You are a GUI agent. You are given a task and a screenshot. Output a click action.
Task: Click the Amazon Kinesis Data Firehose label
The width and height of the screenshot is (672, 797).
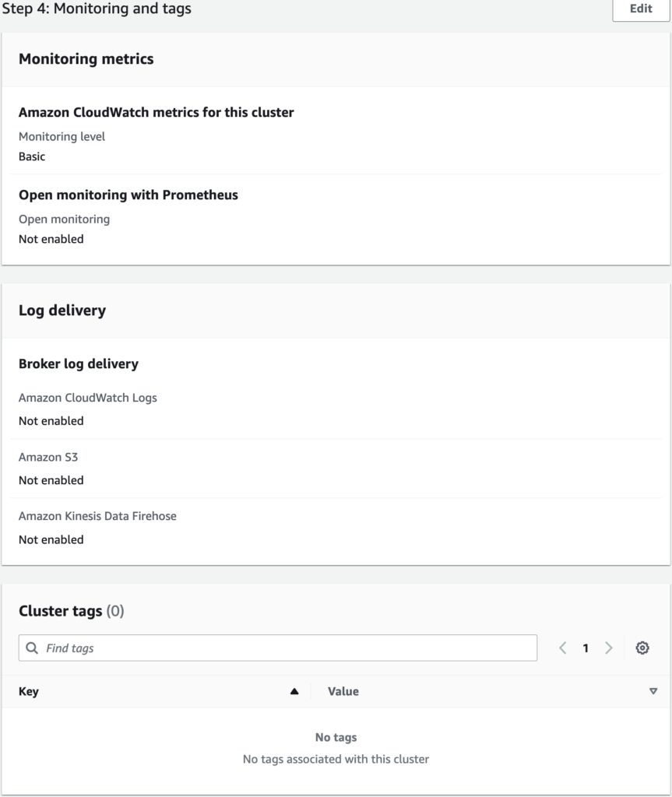point(97,516)
